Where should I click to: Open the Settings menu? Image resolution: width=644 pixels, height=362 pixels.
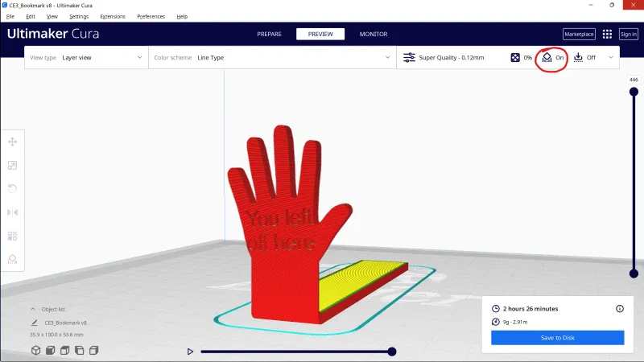click(79, 16)
